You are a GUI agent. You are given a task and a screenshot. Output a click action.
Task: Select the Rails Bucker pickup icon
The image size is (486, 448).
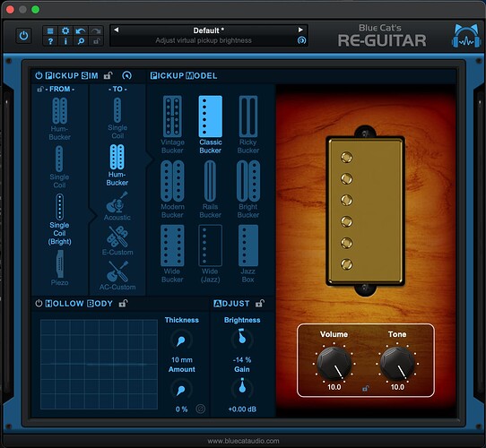coord(210,181)
